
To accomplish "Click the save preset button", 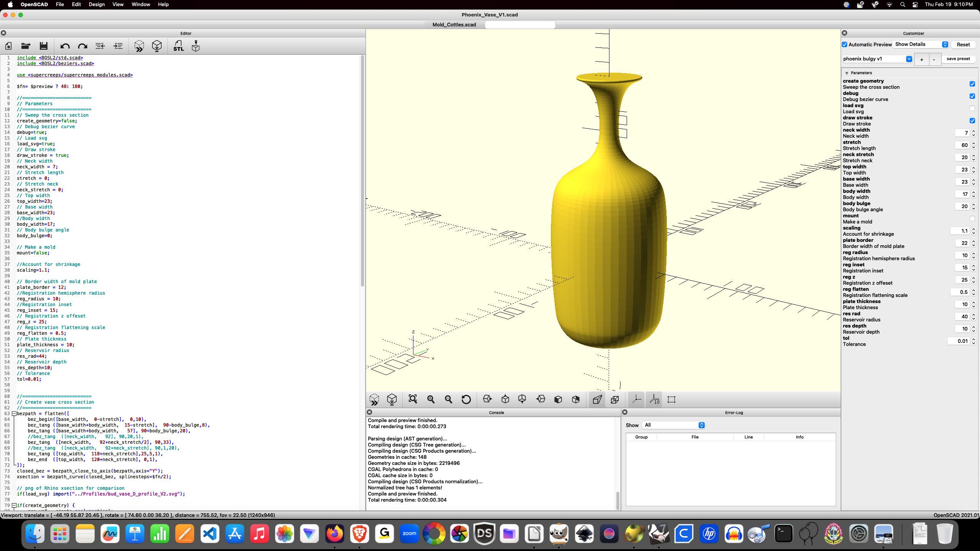I will pos(958,59).
